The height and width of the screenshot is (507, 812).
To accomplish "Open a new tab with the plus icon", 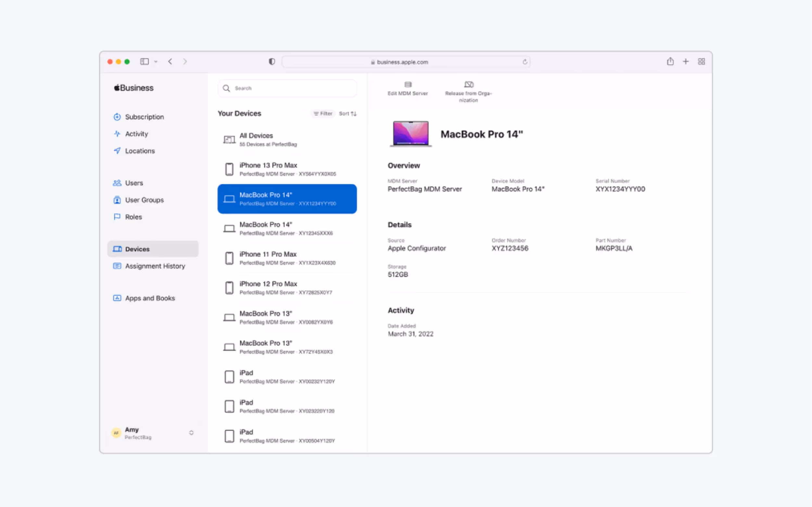I will click(686, 62).
